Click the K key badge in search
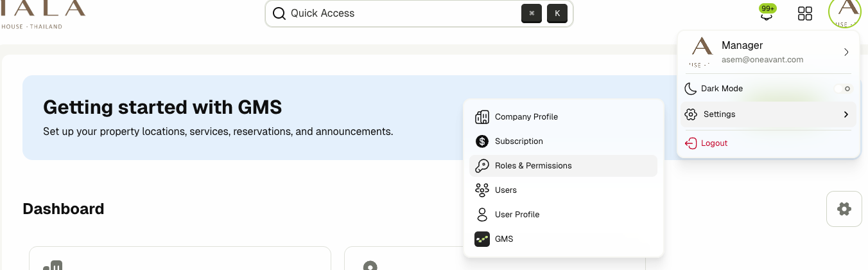The width and height of the screenshot is (868, 270). (x=557, y=14)
